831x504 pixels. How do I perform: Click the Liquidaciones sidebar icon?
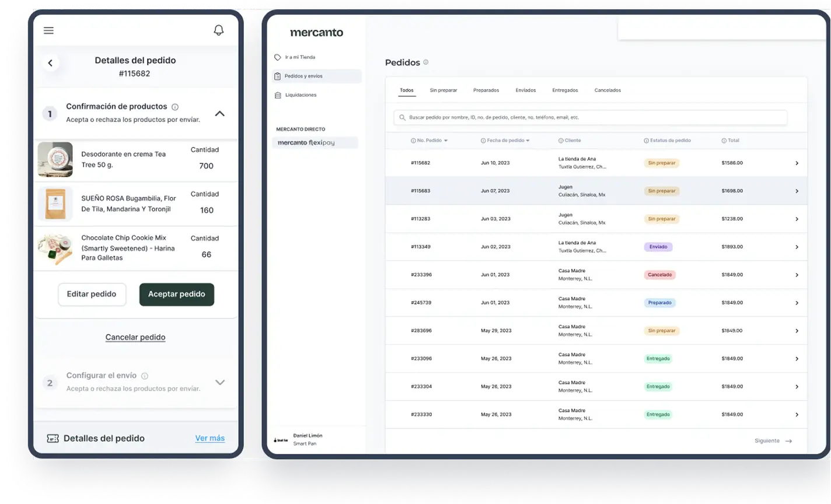[278, 95]
